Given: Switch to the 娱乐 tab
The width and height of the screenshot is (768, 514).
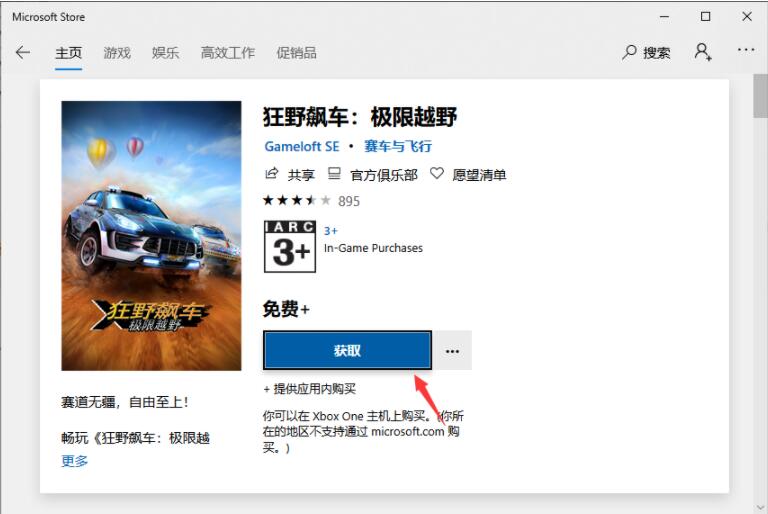Looking at the screenshot, I should [x=166, y=52].
